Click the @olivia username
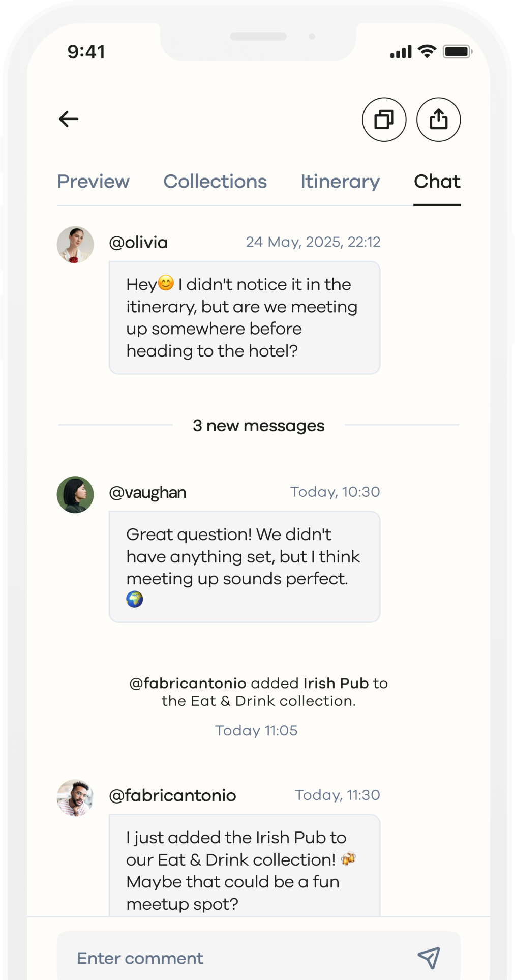 [x=138, y=243]
